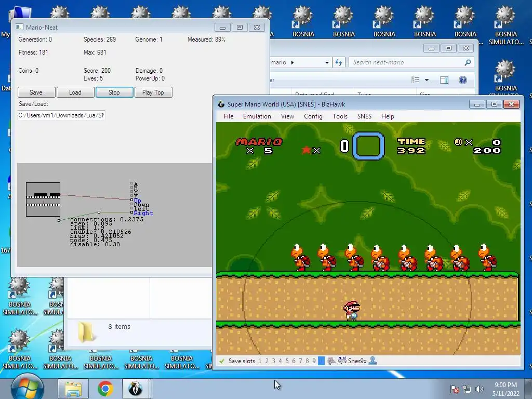Expand the breadcrumb arrow after mario

[x=292, y=62]
